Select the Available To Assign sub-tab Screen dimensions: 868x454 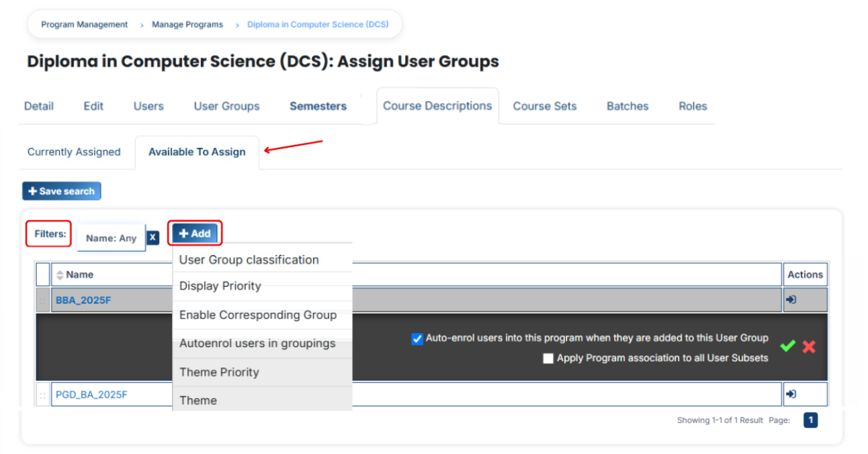[x=197, y=152]
